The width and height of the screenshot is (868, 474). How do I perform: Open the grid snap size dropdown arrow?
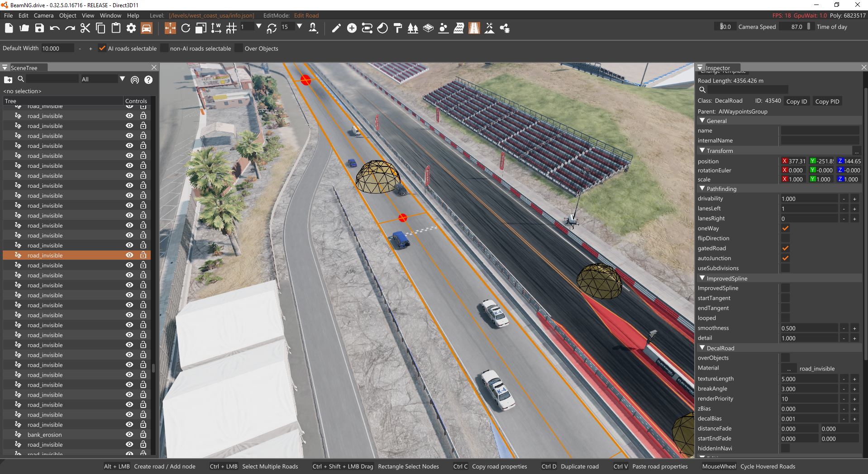pos(259,27)
